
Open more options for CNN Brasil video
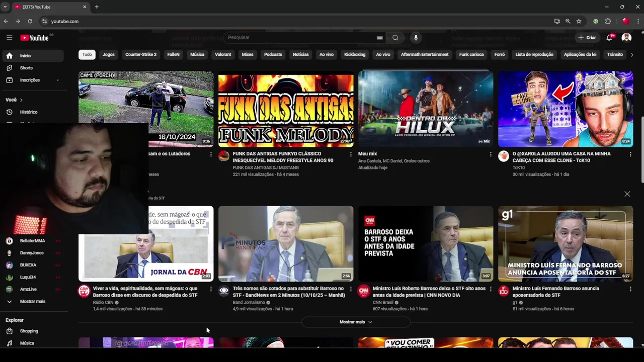coord(491,289)
